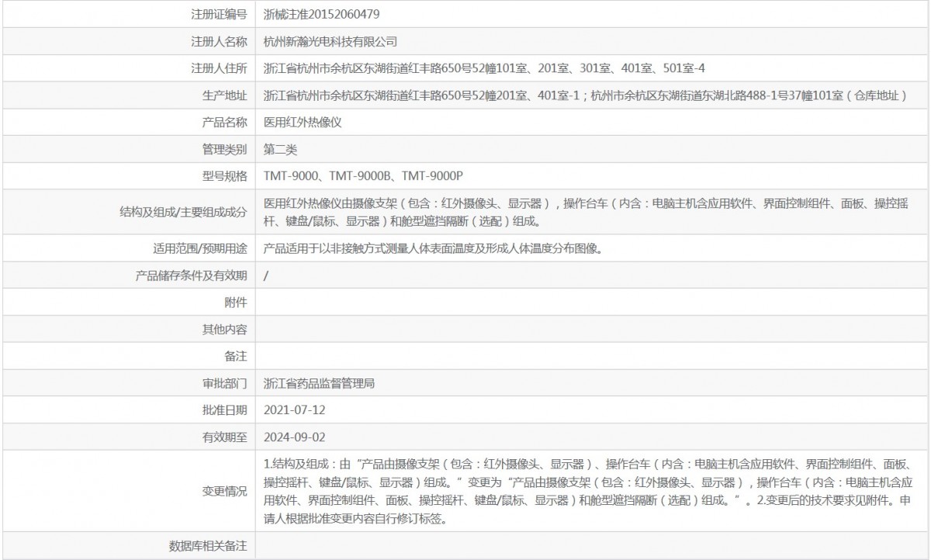The height and width of the screenshot is (560, 931).
Task: Select address text with 501室-4
Action: [484, 69]
